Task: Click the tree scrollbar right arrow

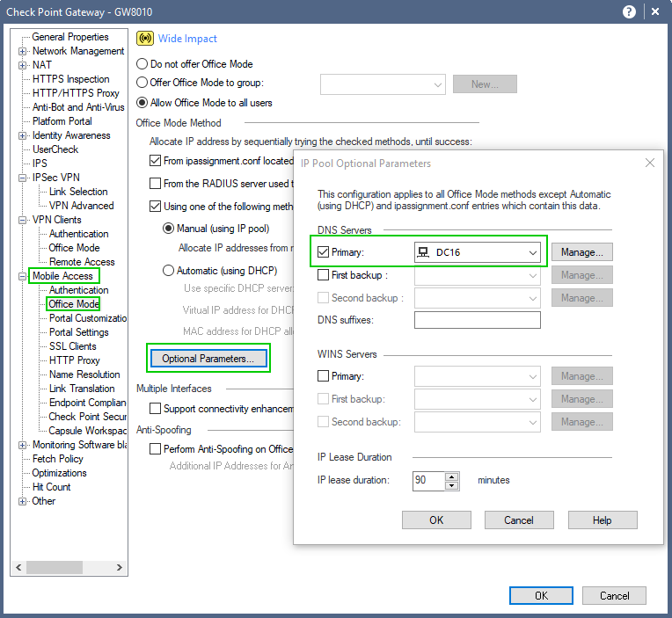Action: tap(119, 568)
